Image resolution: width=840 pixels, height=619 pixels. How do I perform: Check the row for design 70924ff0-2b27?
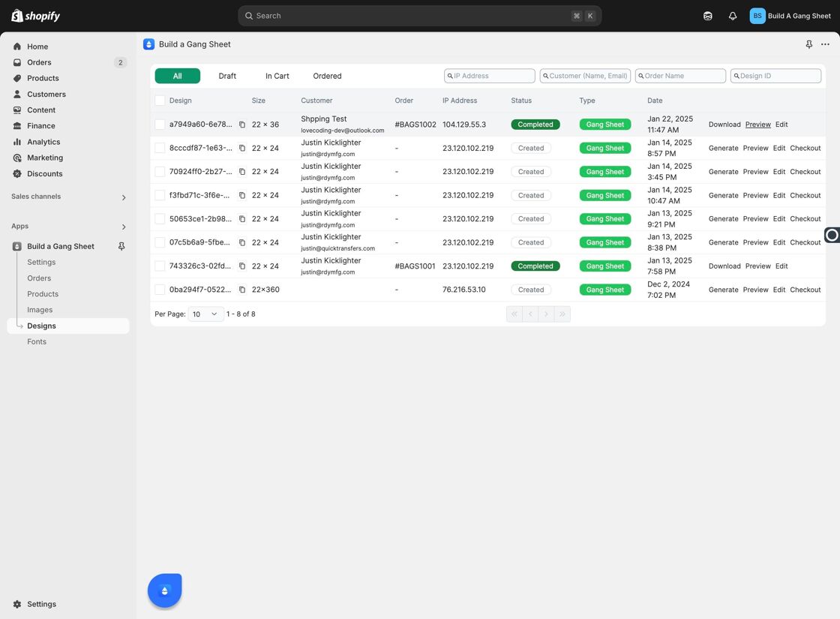[x=160, y=172]
